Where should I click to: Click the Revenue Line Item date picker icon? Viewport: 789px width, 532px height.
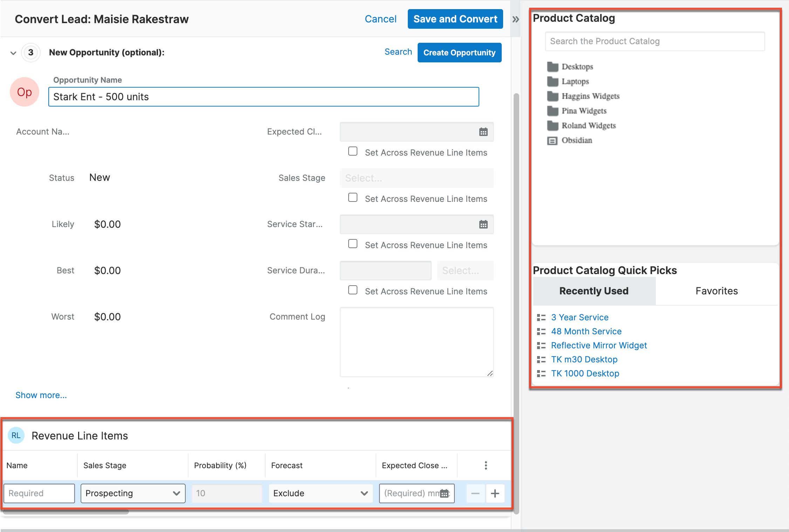pyautogui.click(x=445, y=493)
